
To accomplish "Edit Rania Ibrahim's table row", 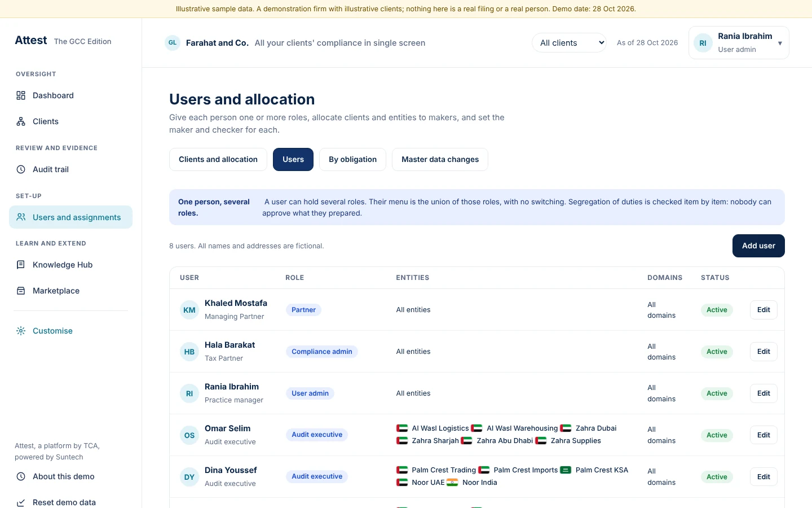I will [764, 393].
